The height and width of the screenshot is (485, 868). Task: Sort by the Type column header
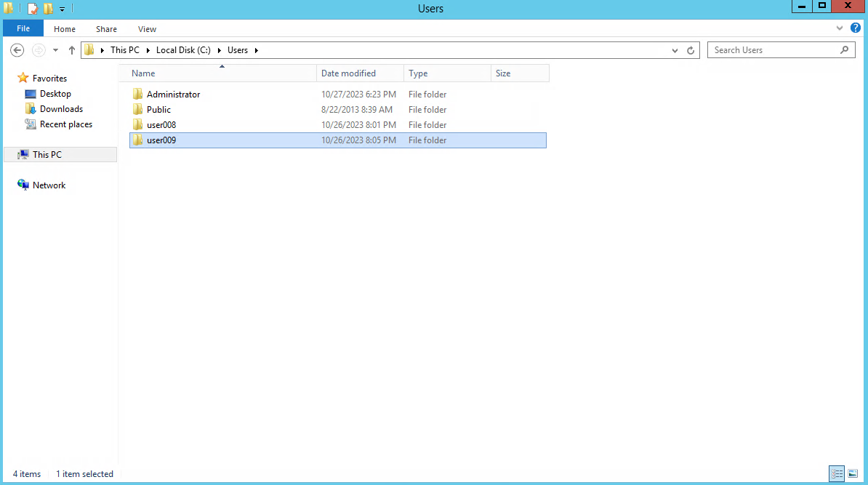[447, 73]
